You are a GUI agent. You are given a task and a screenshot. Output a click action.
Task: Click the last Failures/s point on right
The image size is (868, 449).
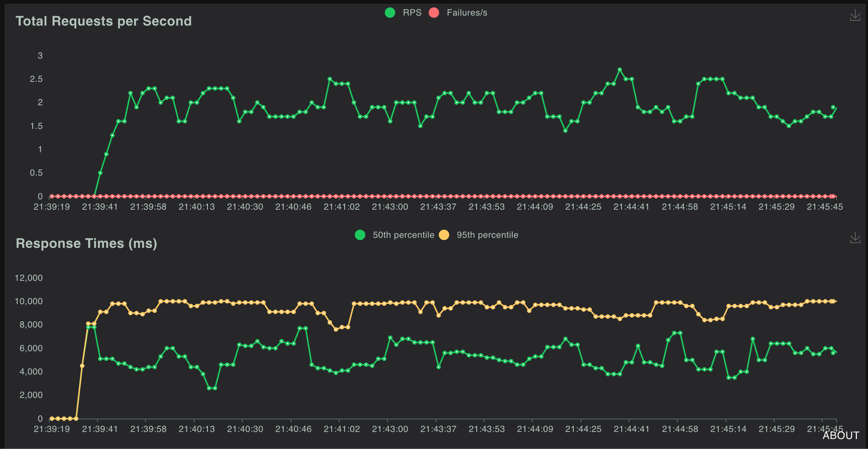point(834,196)
